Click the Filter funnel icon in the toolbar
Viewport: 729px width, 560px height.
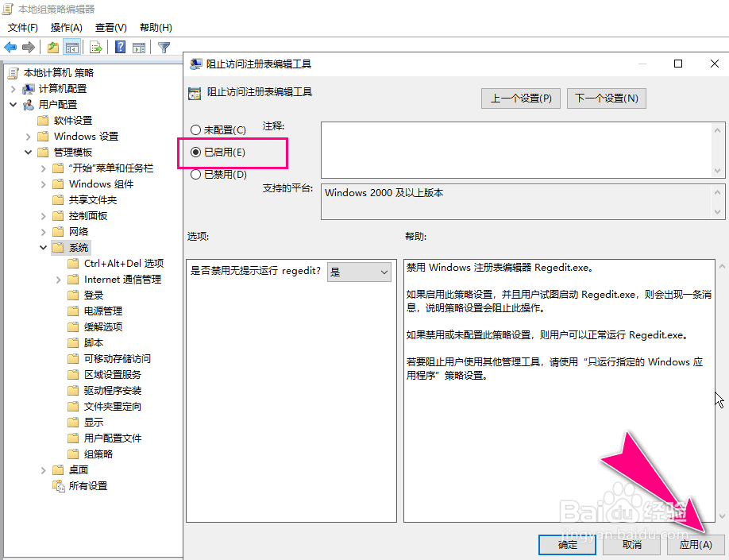pyautogui.click(x=164, y=47)
